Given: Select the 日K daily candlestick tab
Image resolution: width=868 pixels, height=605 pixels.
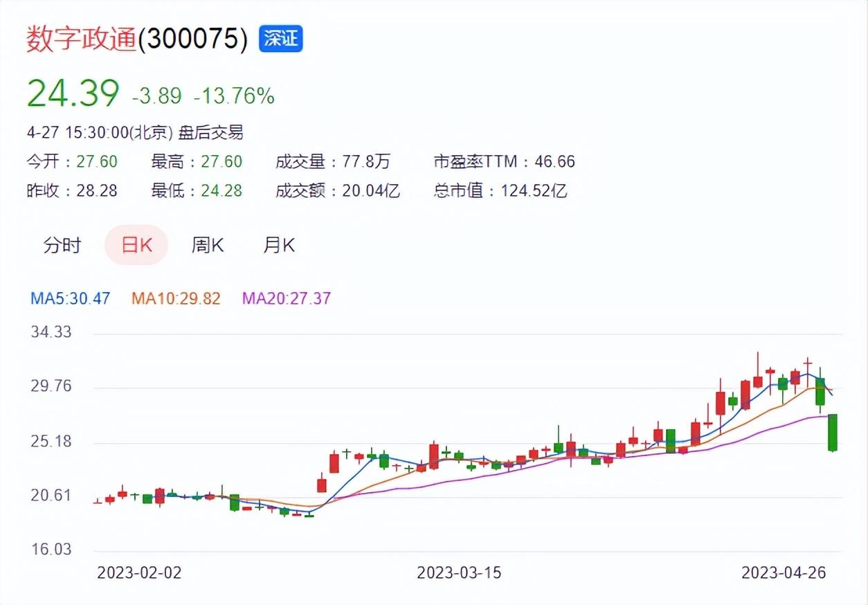Looking at the screenshot, I should (x=136, y=245).
